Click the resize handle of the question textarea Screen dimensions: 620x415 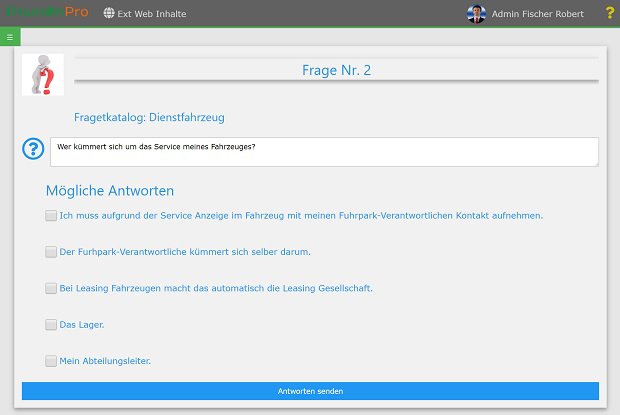[x=596, y=164]
